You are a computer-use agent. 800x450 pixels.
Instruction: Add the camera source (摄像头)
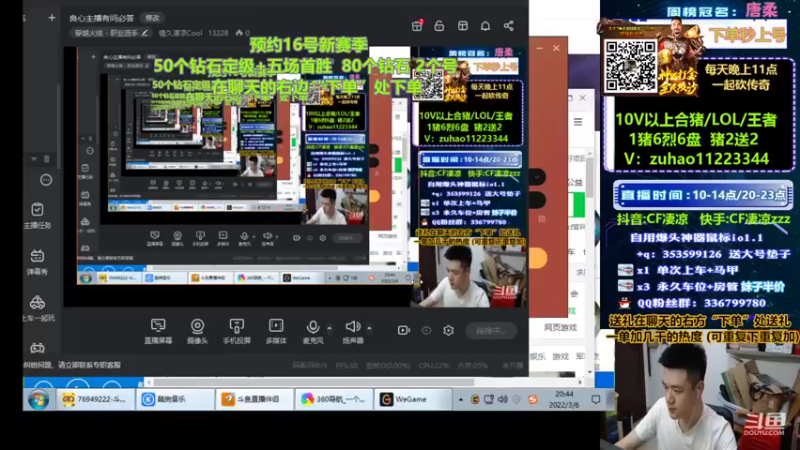point(197,331)
